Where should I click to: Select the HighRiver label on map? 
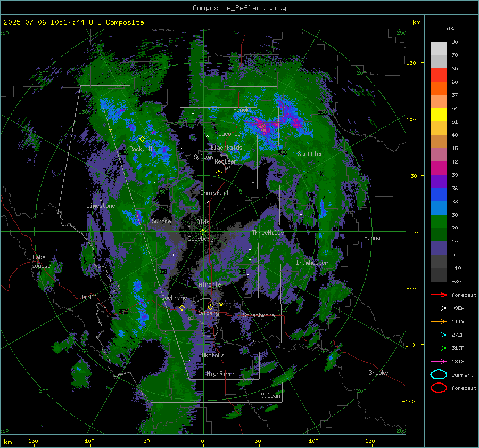pos(220,374)
